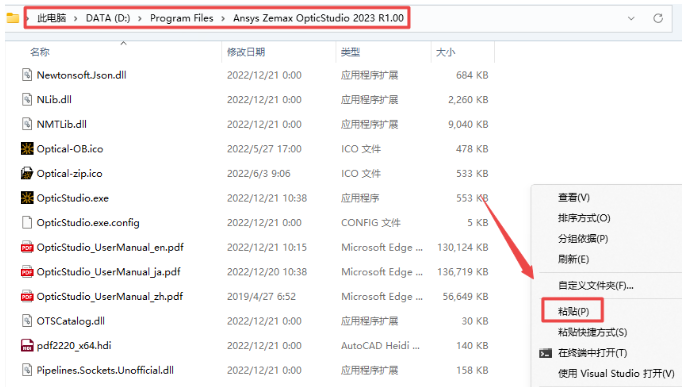Sort by the 修改日期 column header
This screenshot has height=387, width=684.
coord(246,52)
